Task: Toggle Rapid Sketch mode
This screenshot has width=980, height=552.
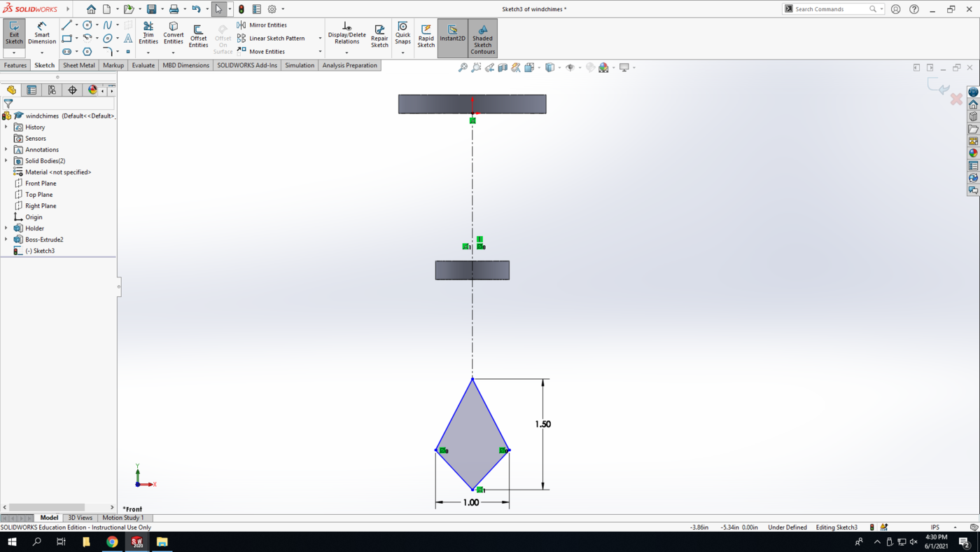Action: coord(426,36)
